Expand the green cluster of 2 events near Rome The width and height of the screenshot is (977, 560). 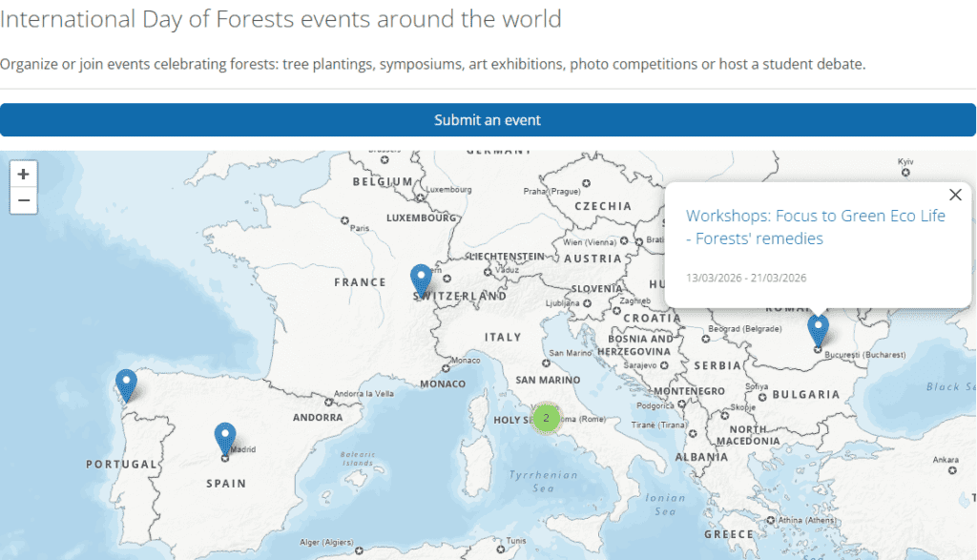click(547, 418)
